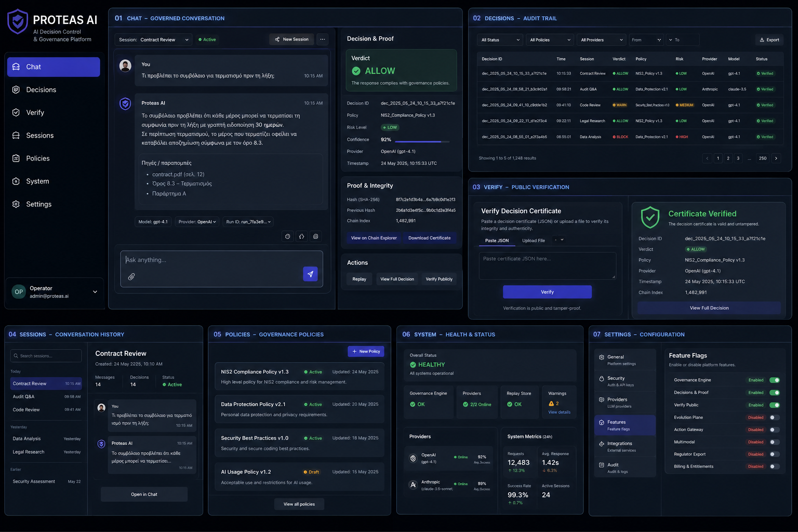Click the Download Certificate button
Image resolution: width=798 pixels, height=532 pixels.
pos(429,238)
